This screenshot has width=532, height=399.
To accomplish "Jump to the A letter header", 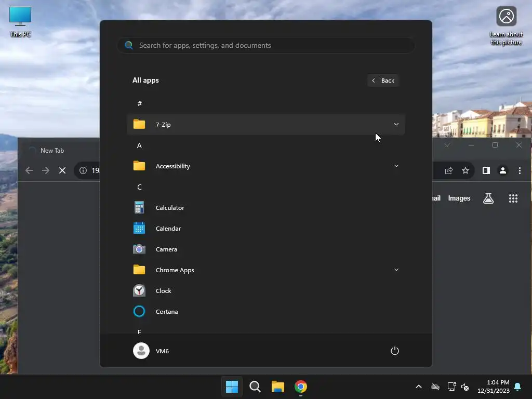I will tap(139, 145).
